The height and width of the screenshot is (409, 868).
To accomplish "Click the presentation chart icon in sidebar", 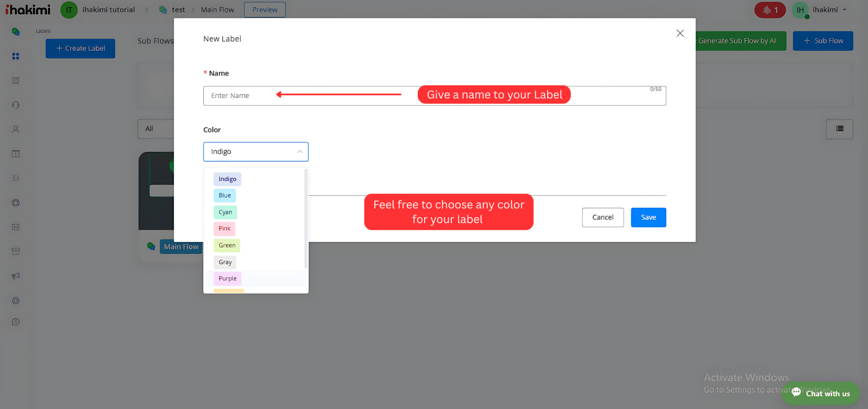I will [x=16, y=81].
